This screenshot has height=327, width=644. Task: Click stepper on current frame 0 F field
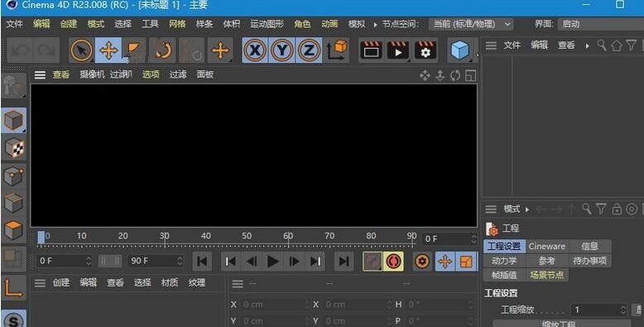click(474, 238)
